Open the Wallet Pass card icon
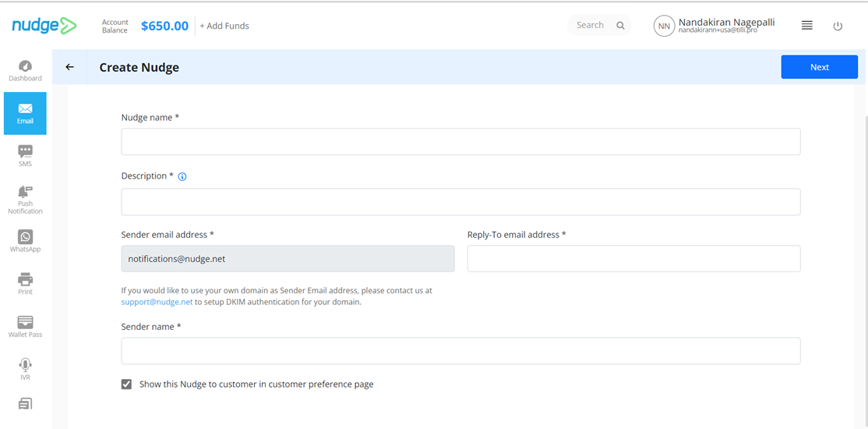 [25, 322]
